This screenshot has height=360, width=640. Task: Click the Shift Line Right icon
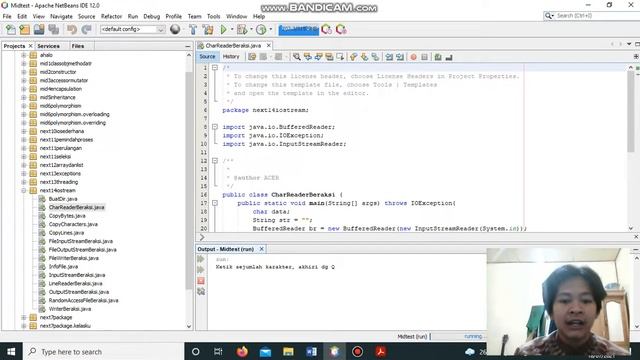[400, 57]
